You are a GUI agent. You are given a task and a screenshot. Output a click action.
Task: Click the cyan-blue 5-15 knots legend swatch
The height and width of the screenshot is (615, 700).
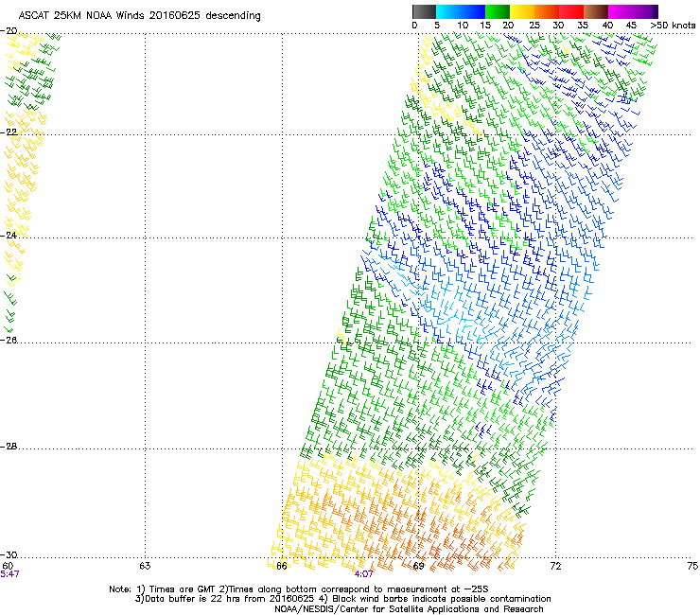461,11
